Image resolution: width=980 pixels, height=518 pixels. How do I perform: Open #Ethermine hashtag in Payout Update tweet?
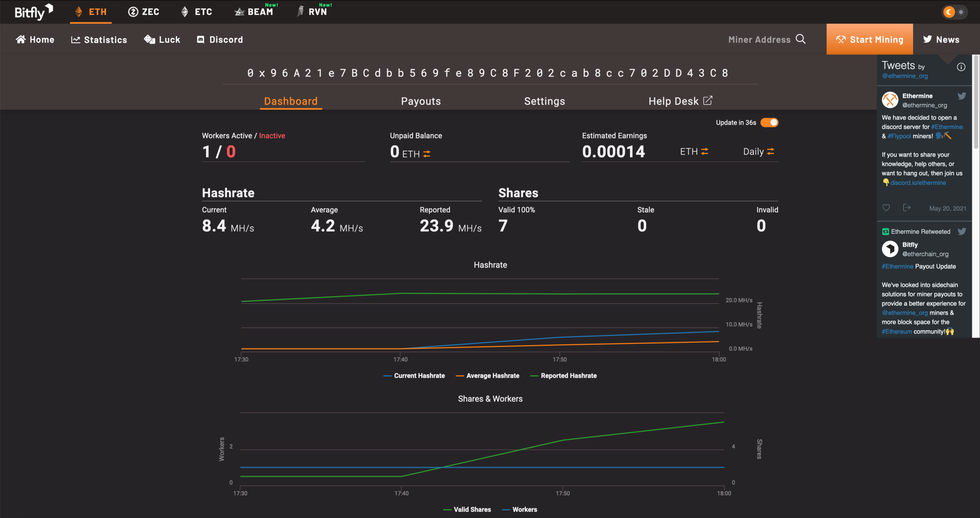click(897, 266)
